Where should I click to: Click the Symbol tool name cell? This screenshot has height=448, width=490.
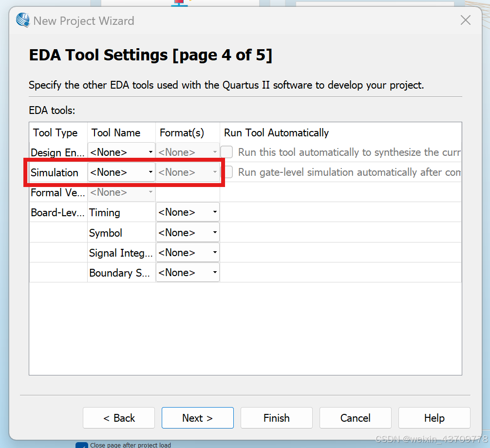(x=122, y=232)
